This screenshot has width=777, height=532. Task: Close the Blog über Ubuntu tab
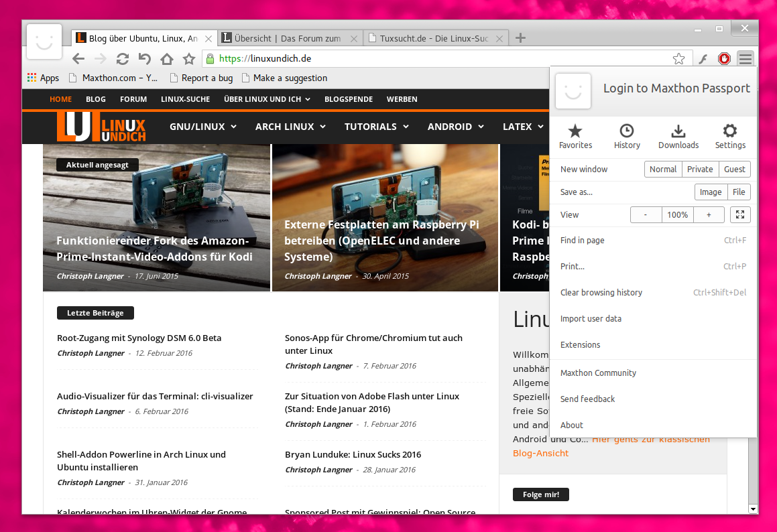(208, 39)
